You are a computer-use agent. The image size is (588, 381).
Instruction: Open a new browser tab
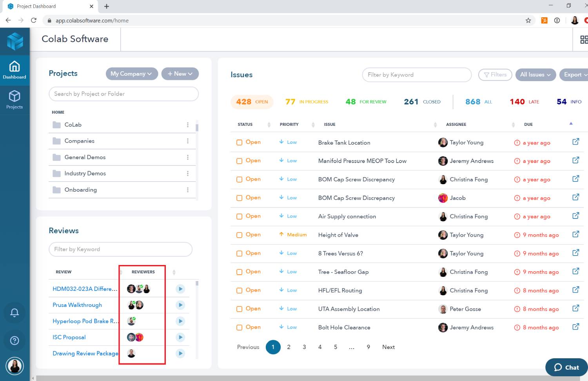(x=107, y=6)
